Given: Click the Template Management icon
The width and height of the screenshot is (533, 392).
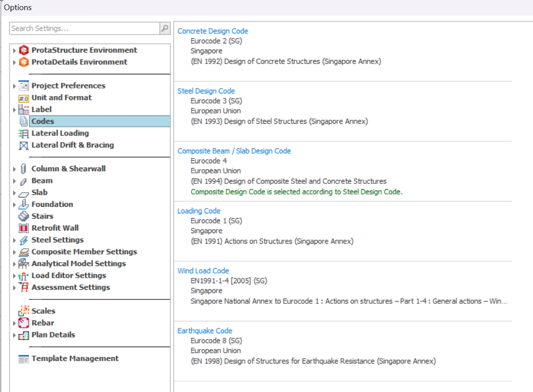Looking at the screenshot, I should tap(24, 359).
